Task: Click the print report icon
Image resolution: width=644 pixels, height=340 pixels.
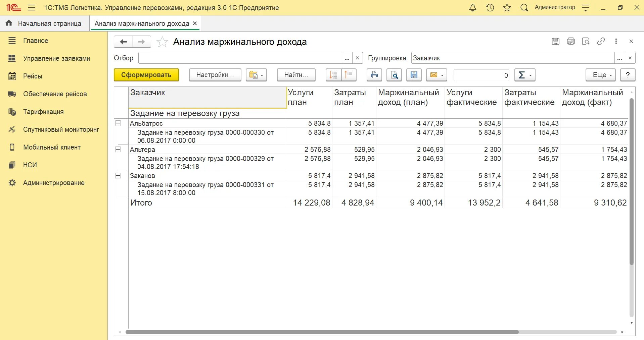Action: 374,75
